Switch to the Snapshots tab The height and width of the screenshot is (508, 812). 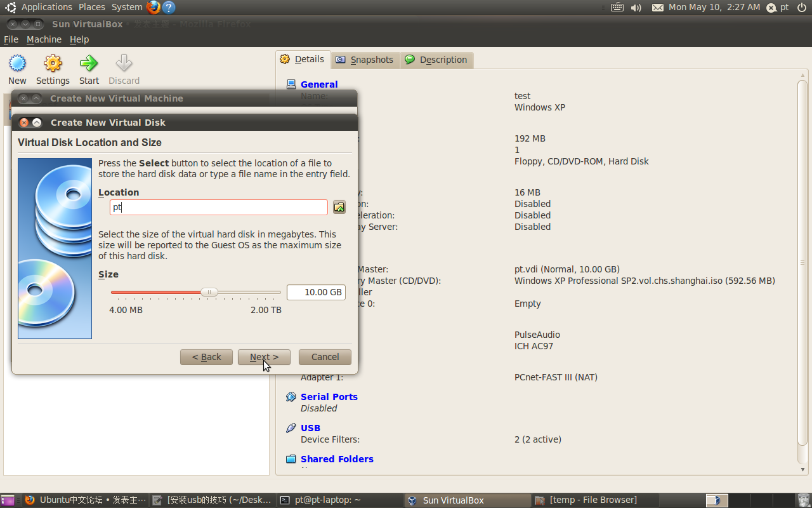pos(365,60)
